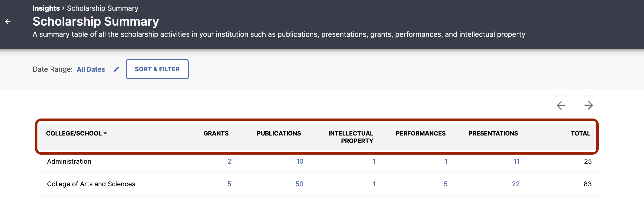
Task: Click the All Dates date range link
Action: [x=91, y=69]
